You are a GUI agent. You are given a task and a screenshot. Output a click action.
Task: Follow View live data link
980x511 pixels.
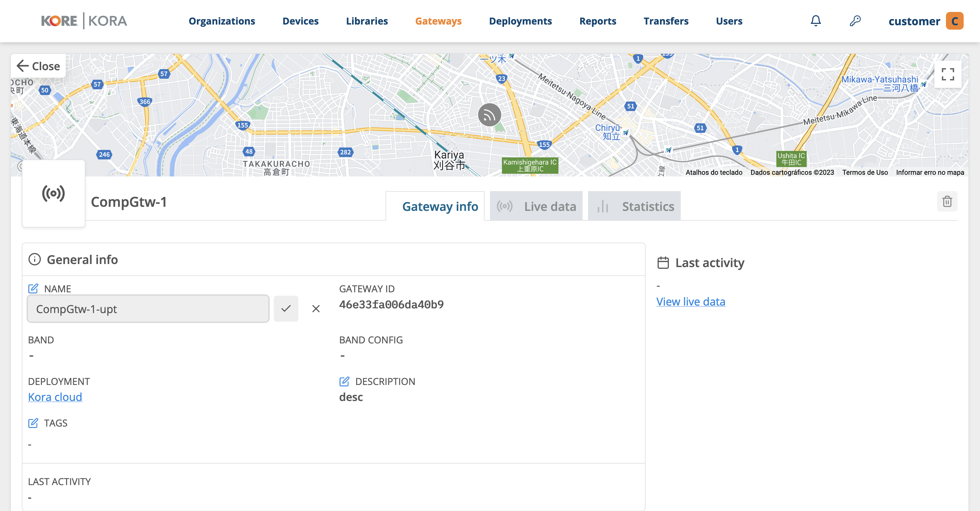[x=691, y=301]
